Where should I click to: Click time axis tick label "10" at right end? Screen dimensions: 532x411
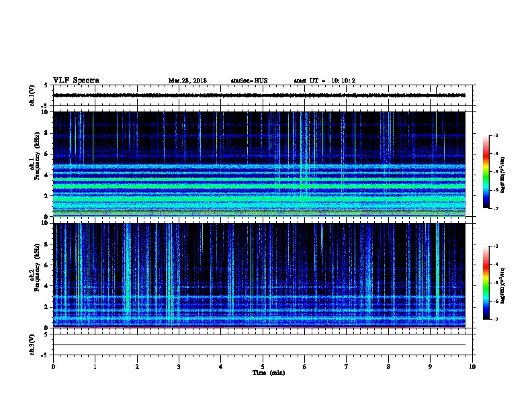point(472,366)
